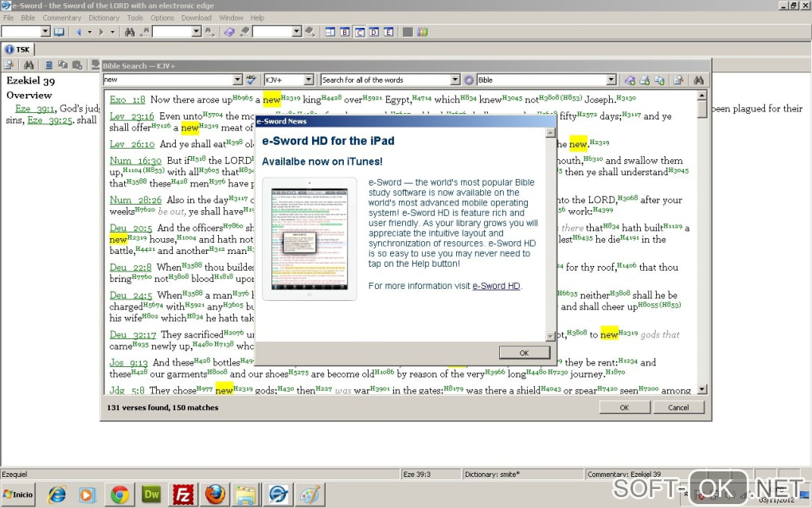Open the Tools menu

[x=135, y=18]
